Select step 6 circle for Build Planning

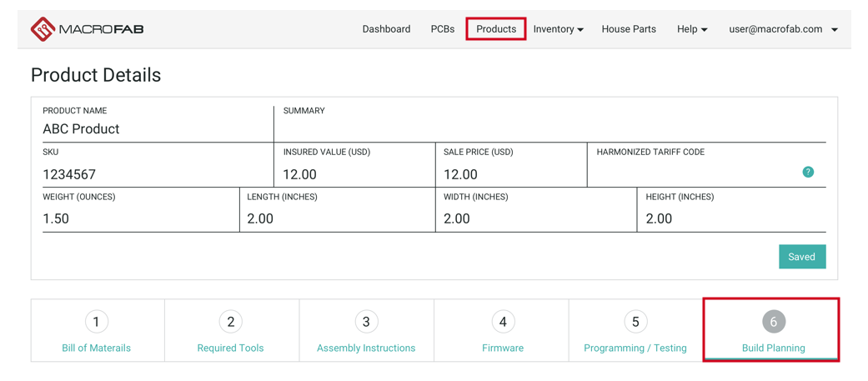[773, 322]
